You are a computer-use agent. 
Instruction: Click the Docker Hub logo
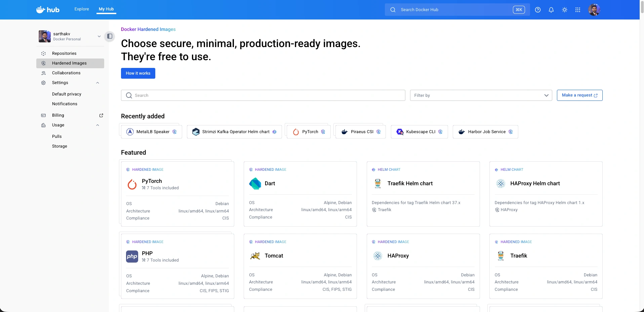tap(48, 10)
